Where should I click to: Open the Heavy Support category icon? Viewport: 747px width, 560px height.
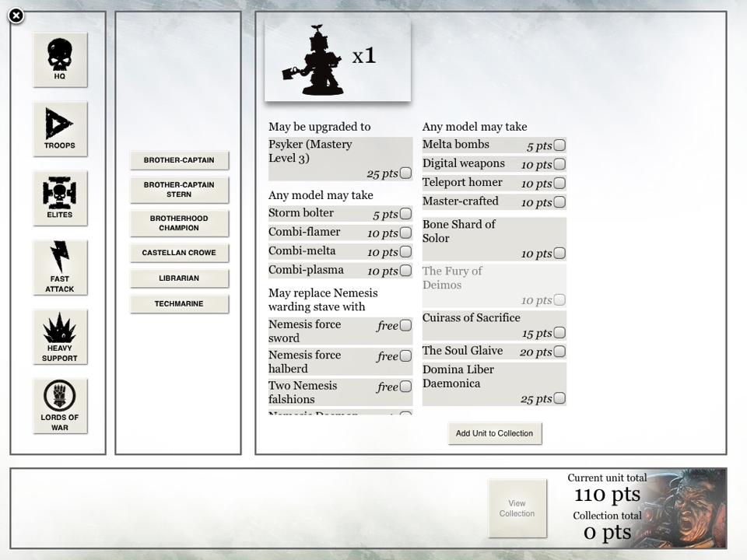coord(60,337)
